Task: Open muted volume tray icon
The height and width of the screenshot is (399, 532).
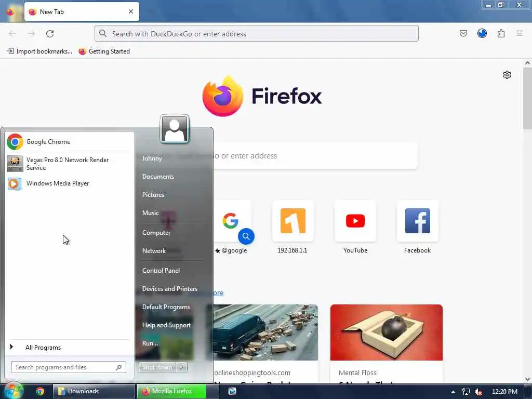Action: [x=478, y=392]
